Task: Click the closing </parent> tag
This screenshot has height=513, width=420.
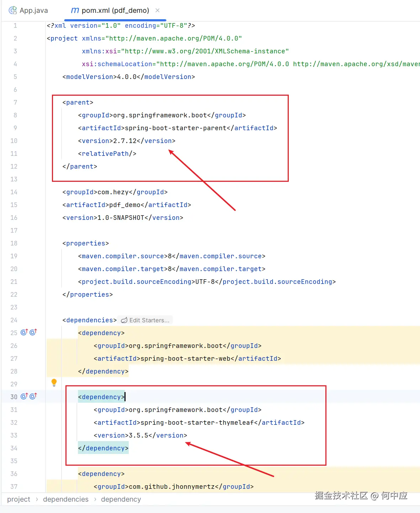Action: point(80,166)
